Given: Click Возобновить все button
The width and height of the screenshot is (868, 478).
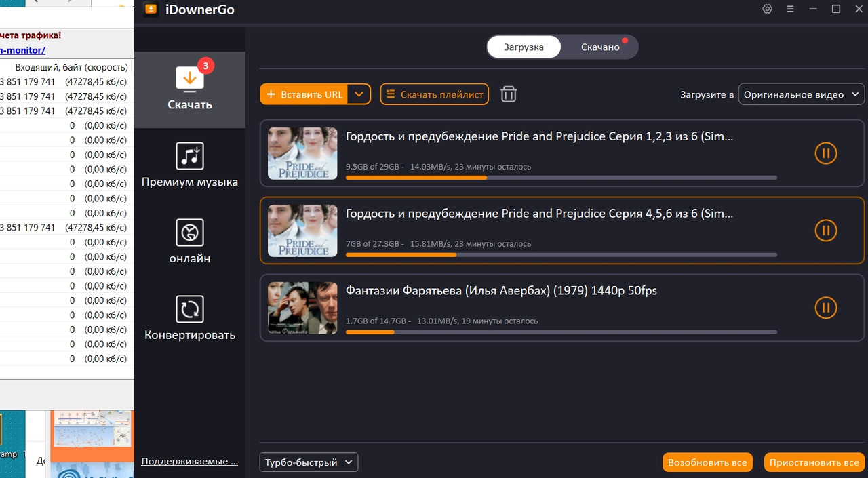Looking at the screenshot, I should pyautogui.click(x=707, y=462).
